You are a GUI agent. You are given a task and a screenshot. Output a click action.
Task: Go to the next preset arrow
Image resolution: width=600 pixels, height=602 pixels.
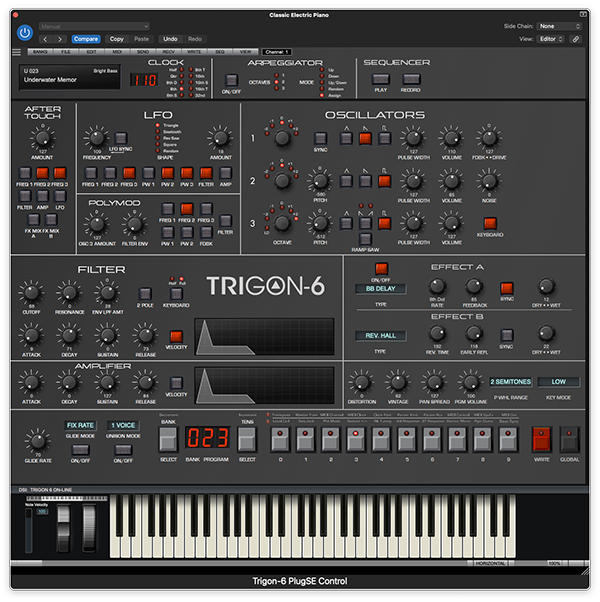[x=60, y=39]
